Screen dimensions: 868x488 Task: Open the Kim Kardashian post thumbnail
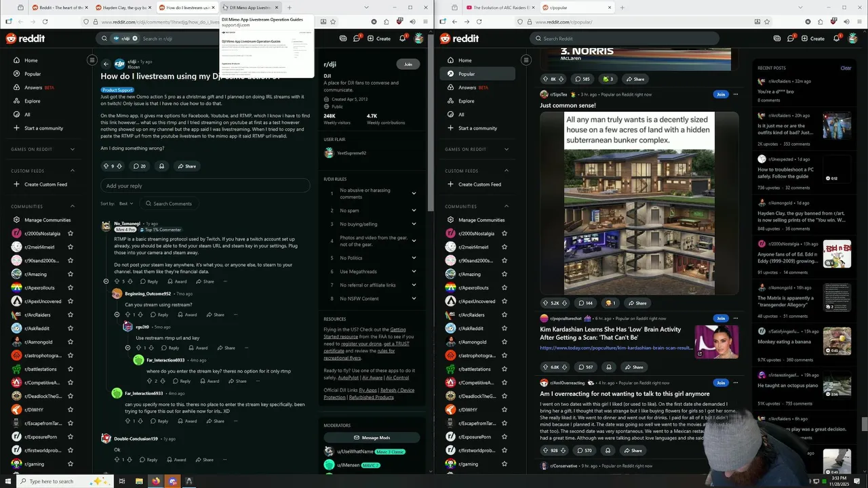point(716,342)
